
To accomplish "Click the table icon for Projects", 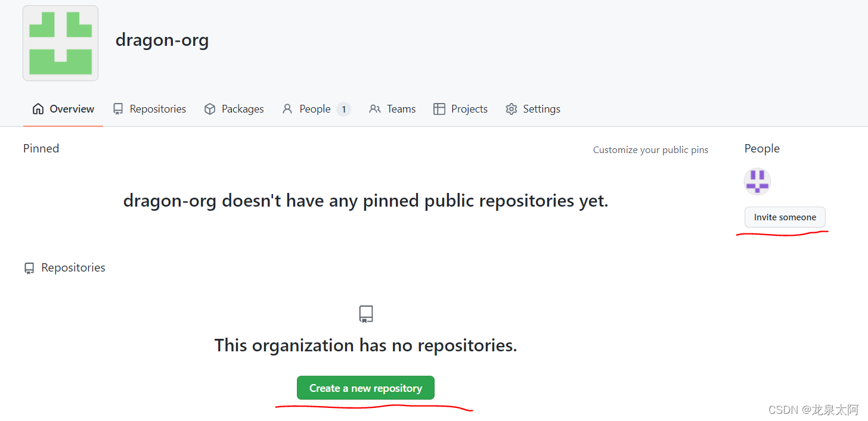I will (439, 109).
